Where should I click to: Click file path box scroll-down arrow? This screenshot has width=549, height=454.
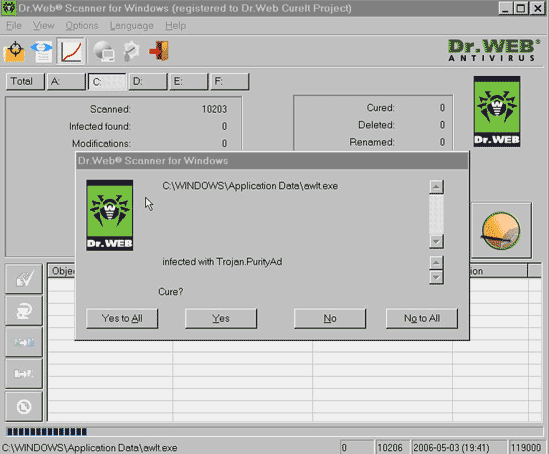pos(436,241)
